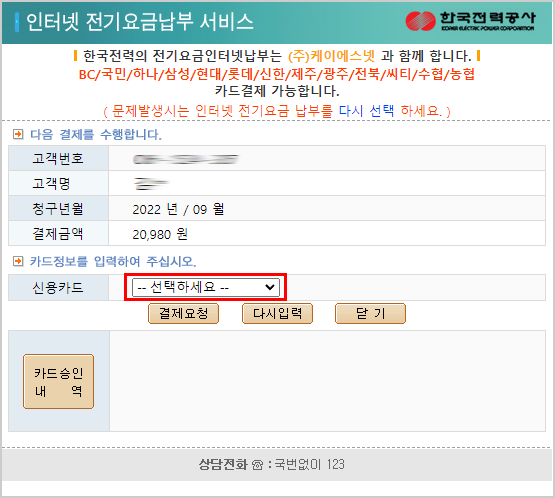Select the 20,980 원 payment amount text

[x=160, y=234]
